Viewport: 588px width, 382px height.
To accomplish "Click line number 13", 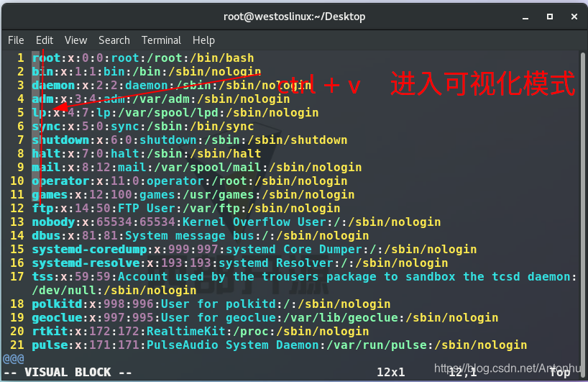I will click(17, 222).
